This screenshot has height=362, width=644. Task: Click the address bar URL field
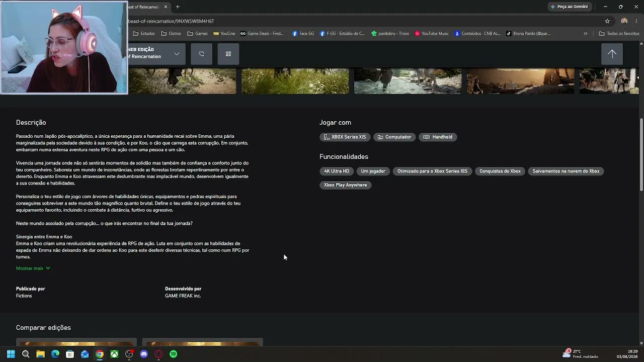click(362, 21)
